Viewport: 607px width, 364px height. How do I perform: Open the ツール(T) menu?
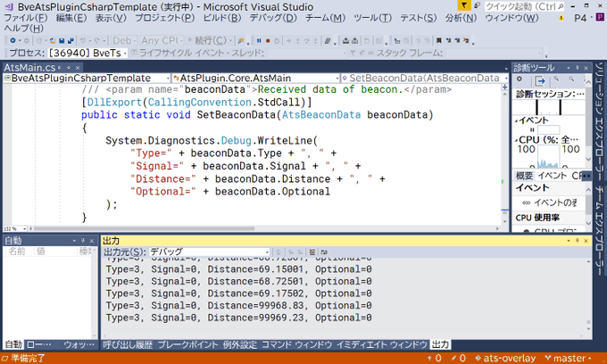click(372, 18)
